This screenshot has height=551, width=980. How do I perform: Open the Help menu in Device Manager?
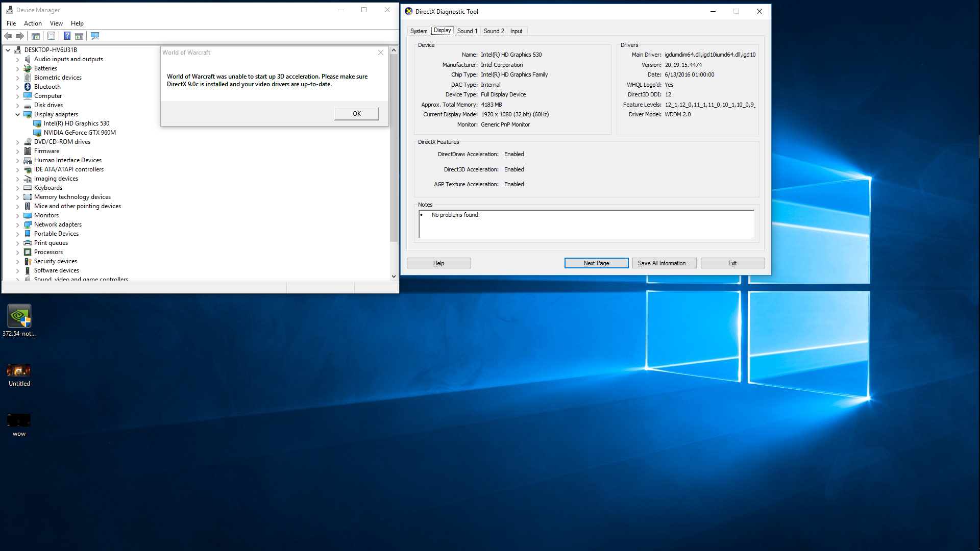[77, 23]
